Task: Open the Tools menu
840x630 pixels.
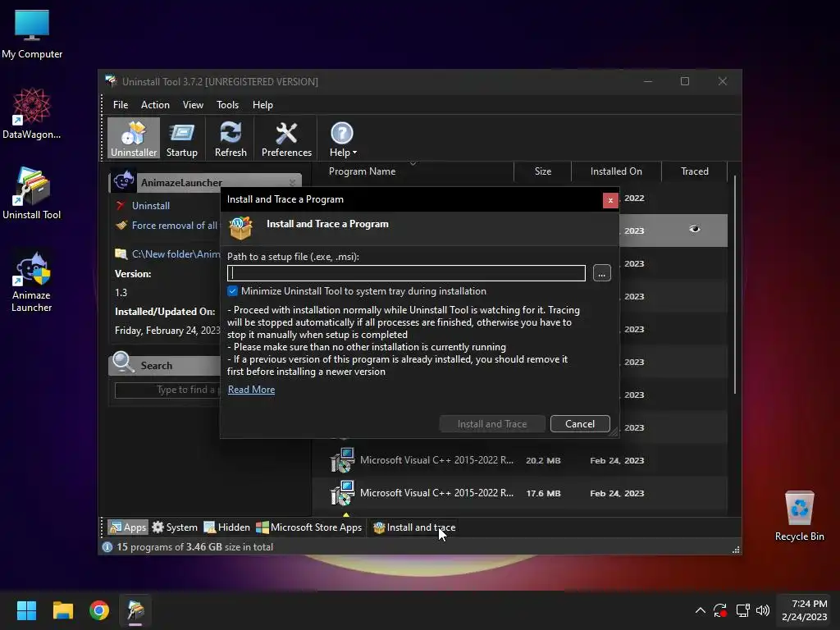Action: coord(227,105)
